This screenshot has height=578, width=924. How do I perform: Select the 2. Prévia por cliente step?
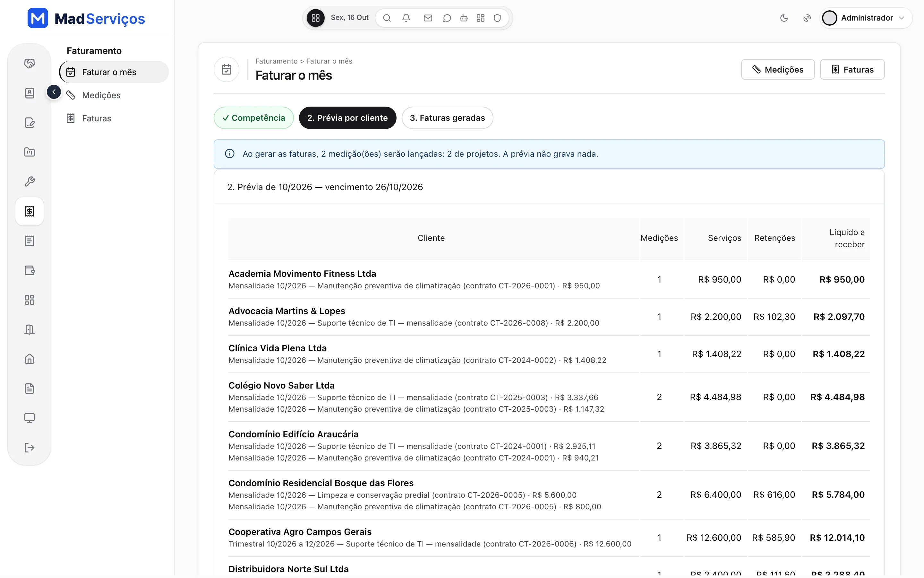[347, 118]
